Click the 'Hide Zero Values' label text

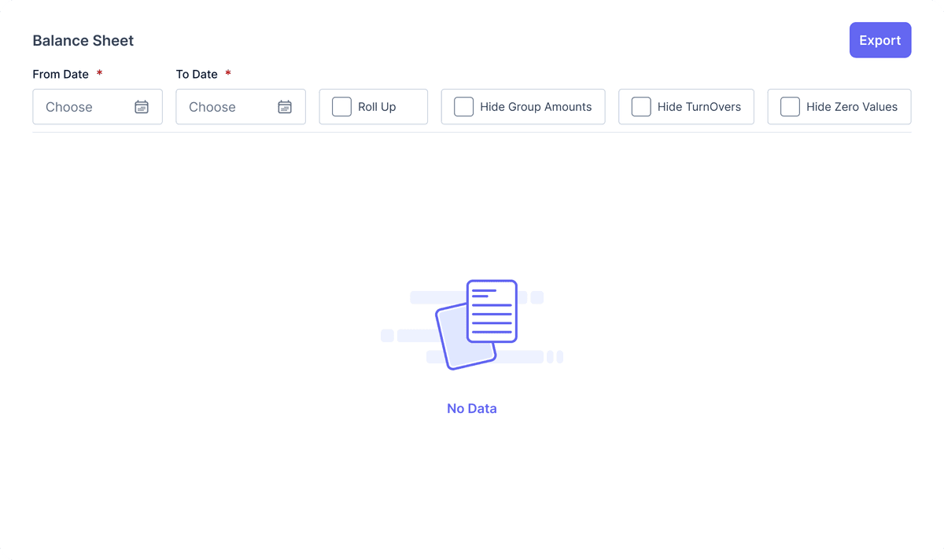point(852,107)
